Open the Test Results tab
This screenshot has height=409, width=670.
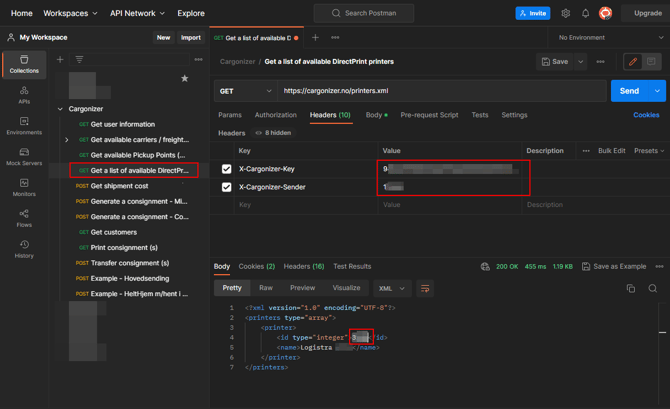(x=352, y=266)
